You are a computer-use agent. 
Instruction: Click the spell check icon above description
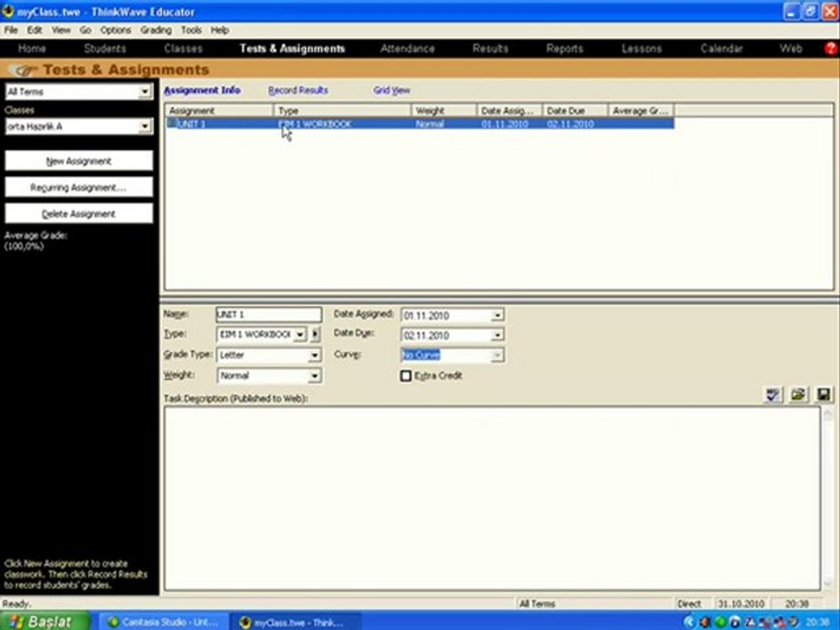[x=773, y=395]
